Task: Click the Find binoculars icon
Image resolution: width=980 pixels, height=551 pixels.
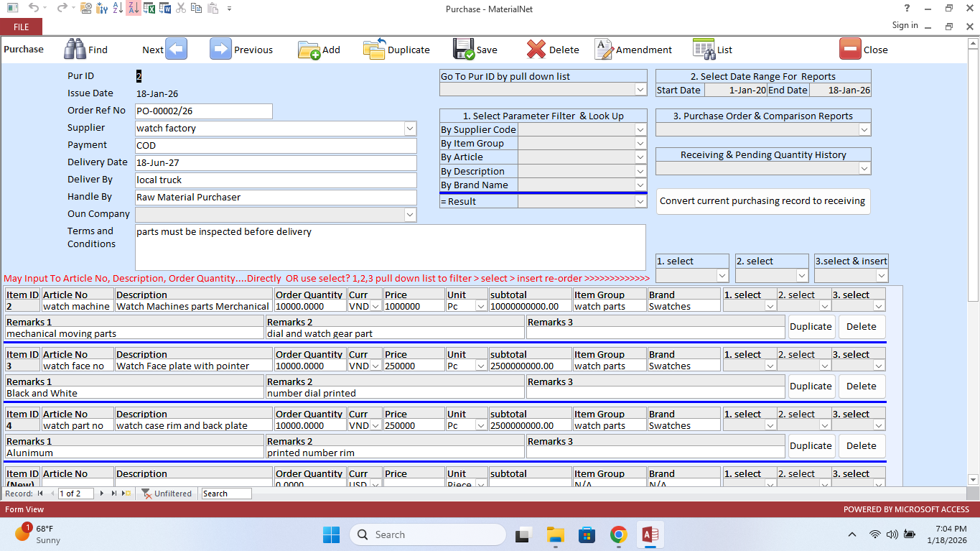Action: (x=75, y=49)
